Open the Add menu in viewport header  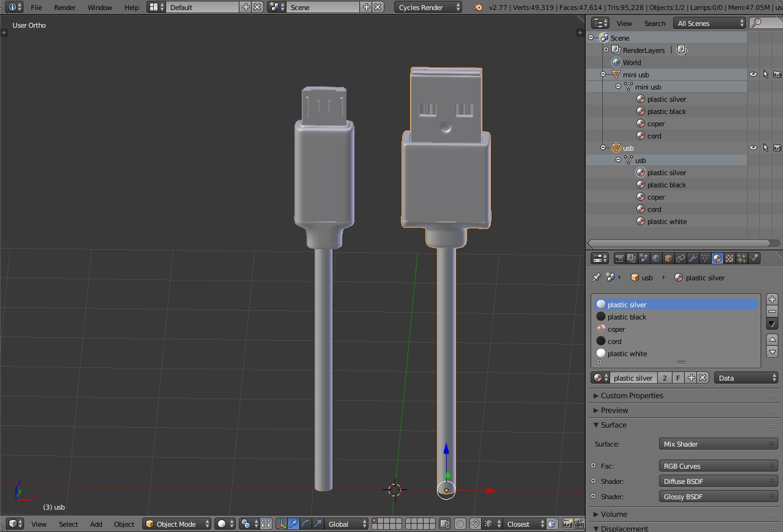96,524
